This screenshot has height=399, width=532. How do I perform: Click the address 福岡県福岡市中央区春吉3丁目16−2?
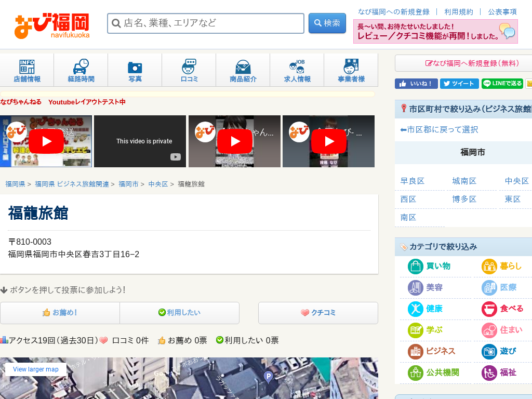tap(74, 254)
